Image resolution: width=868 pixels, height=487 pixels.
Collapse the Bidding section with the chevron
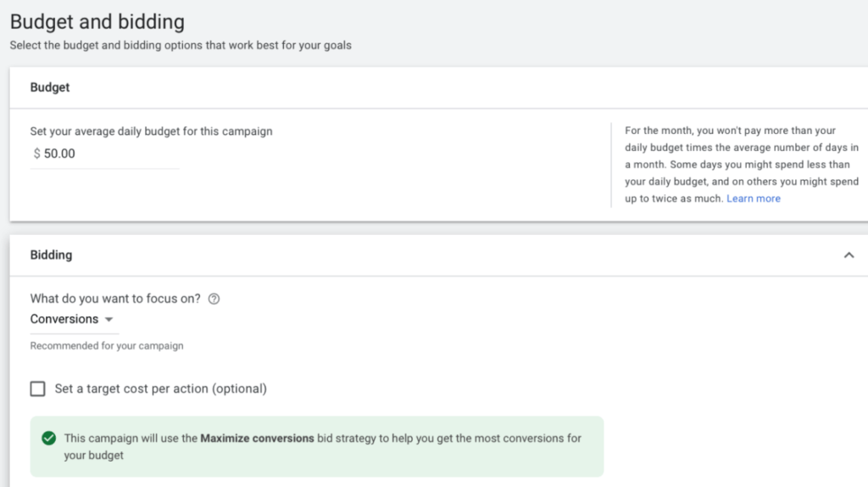click(x=849, y=255)
